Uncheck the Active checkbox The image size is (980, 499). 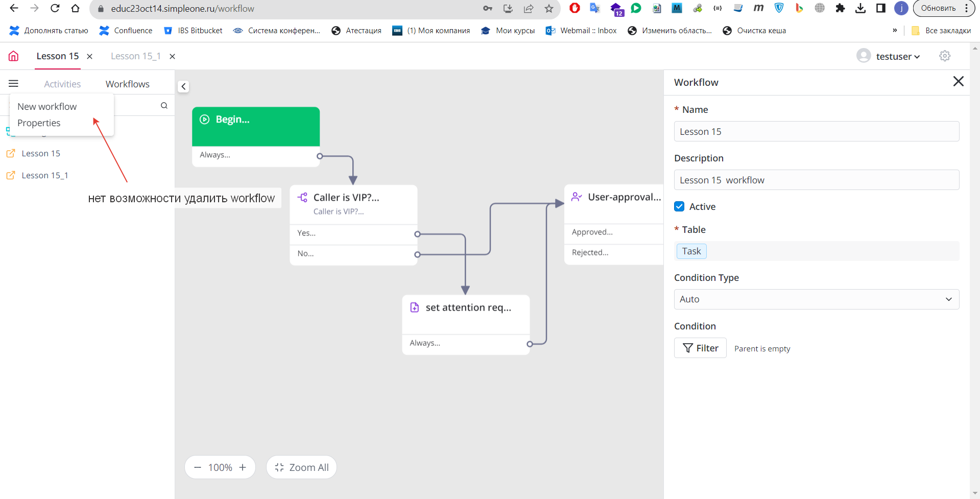click(x=679, y=206)
